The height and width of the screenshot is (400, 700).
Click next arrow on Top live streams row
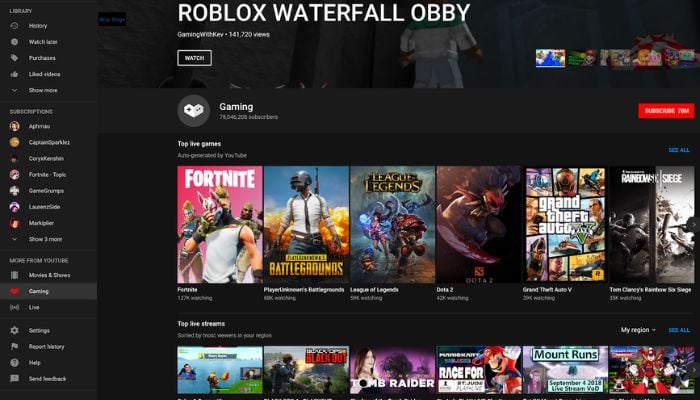(x=694, y=370)
